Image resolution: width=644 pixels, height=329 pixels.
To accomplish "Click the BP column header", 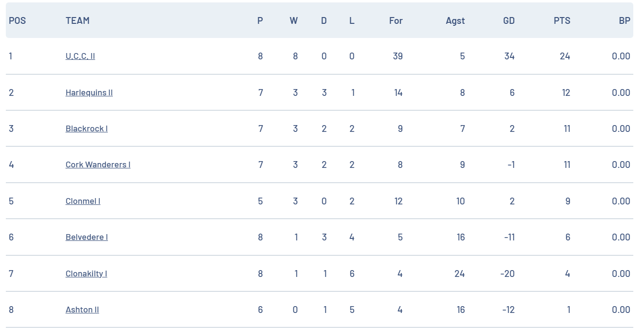I will tap(625, 20).
